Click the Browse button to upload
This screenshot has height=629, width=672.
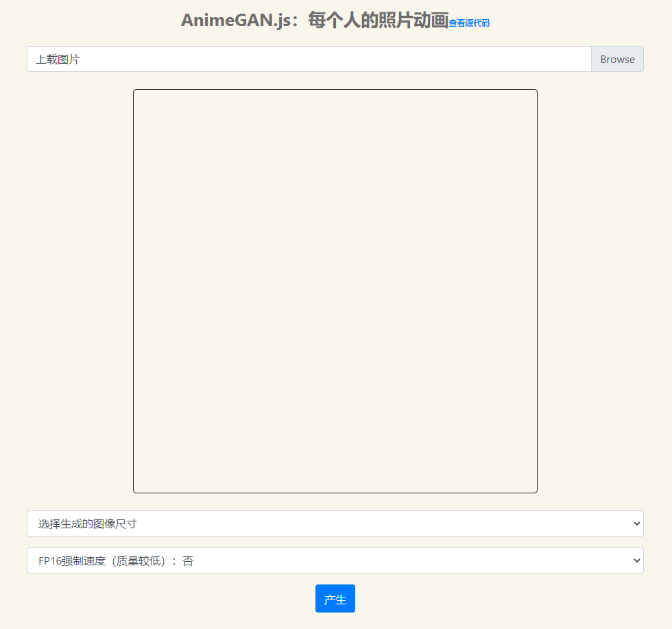coord(617,59)
